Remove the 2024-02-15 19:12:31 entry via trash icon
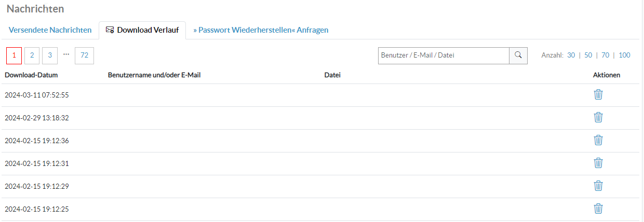This screenshot has height=222, width=644. (598, 163)
